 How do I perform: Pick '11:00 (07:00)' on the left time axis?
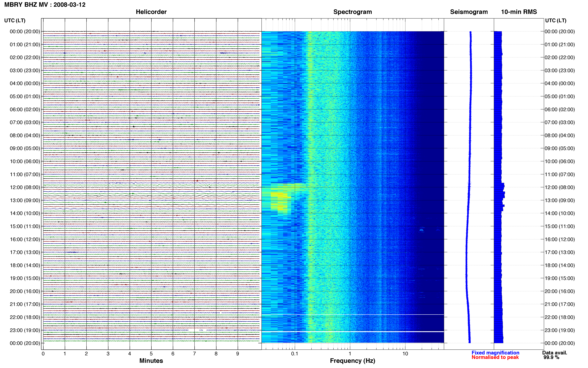(25, 174)
